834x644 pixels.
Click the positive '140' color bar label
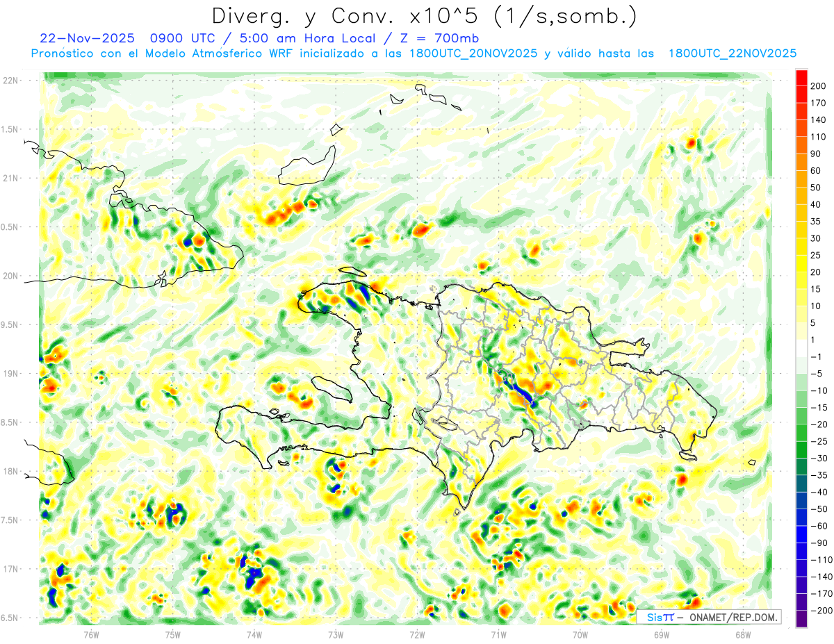point(818,120)
